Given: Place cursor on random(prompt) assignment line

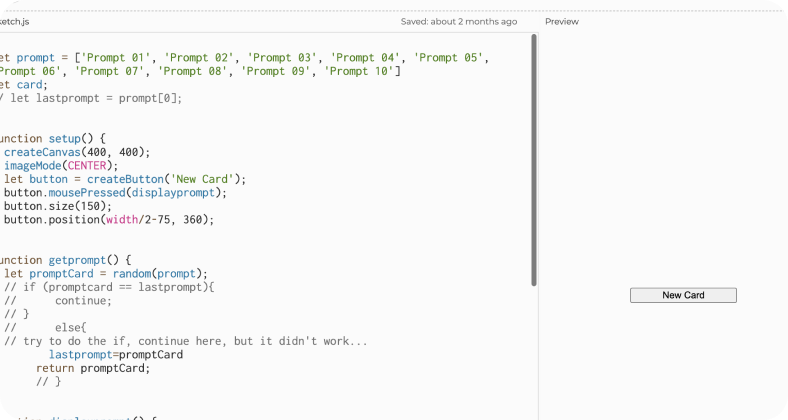Looking at the screenshot, I should tap(105, 273).
